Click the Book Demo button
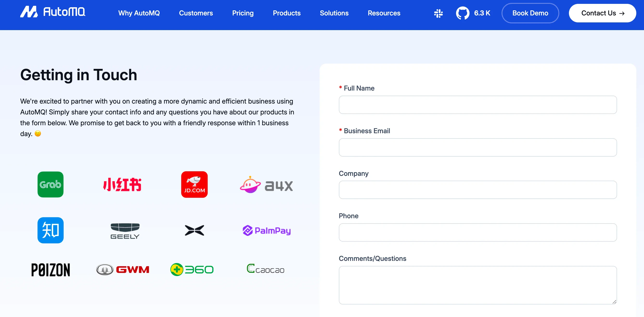 click(530, 13)
